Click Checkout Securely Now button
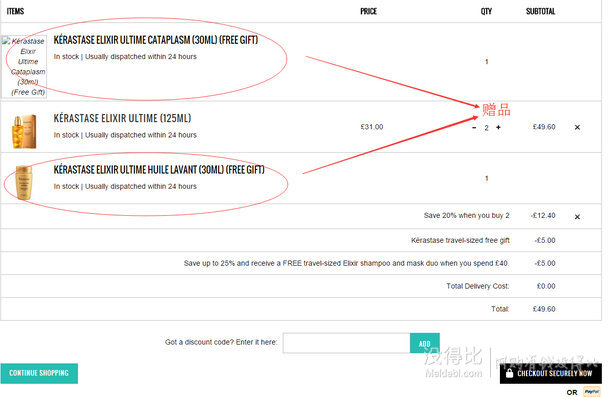This screenshot has width=610, height=397. [551, 374]
